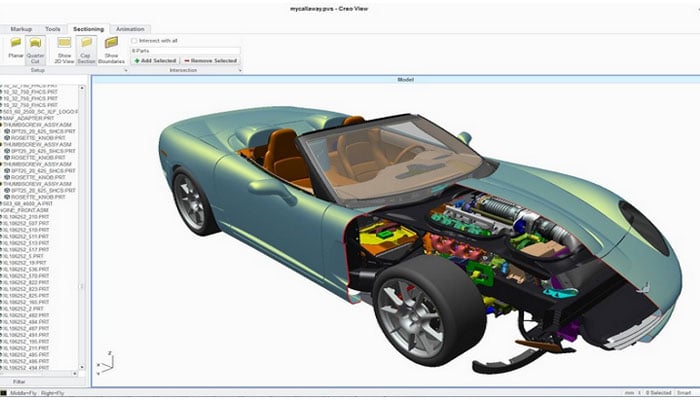Select XL106252_822.PRT in the tree

(x=26, y=283)
